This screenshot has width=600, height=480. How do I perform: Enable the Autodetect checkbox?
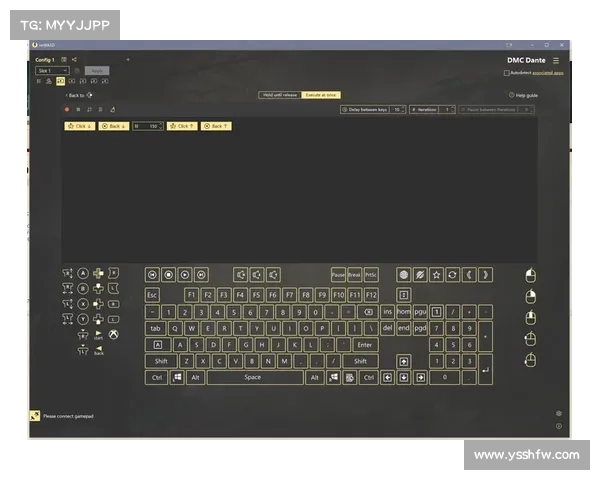[x=507, y=73]
